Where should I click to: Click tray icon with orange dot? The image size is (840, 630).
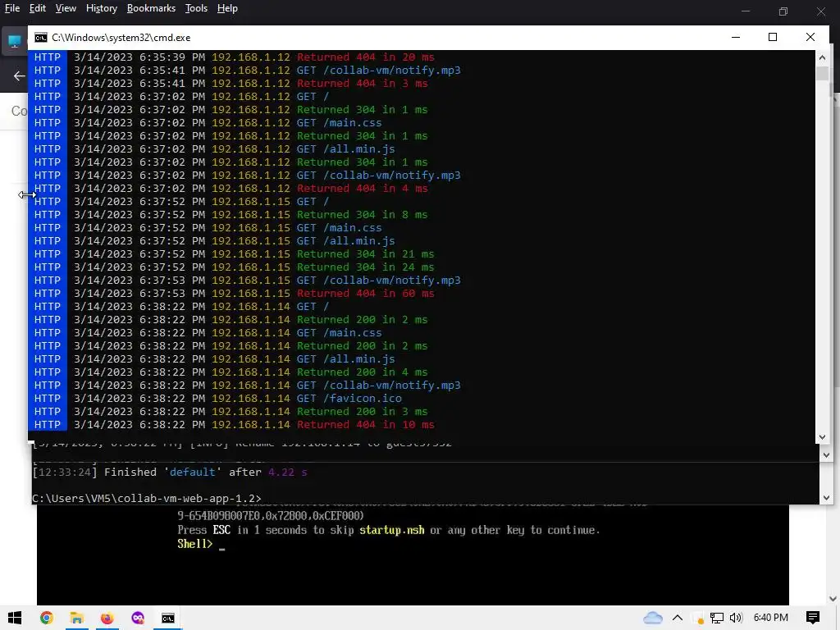point(697,619)
